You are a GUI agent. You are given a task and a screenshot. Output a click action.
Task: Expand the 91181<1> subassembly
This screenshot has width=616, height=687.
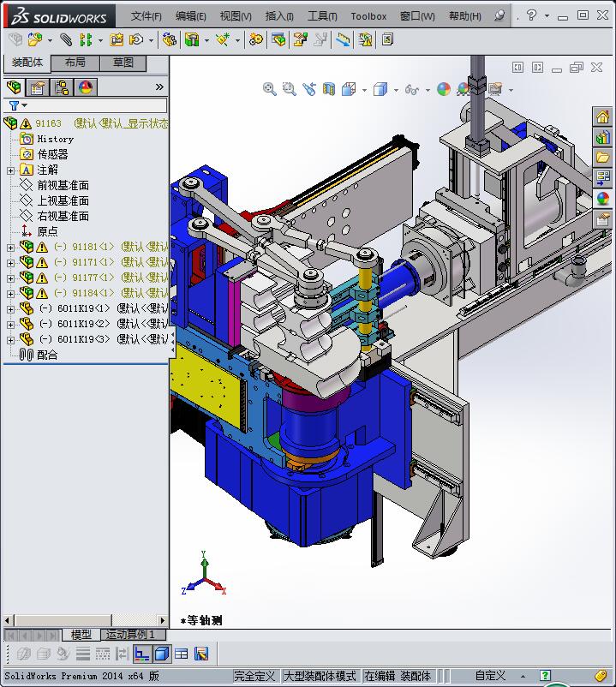(10, 248)
